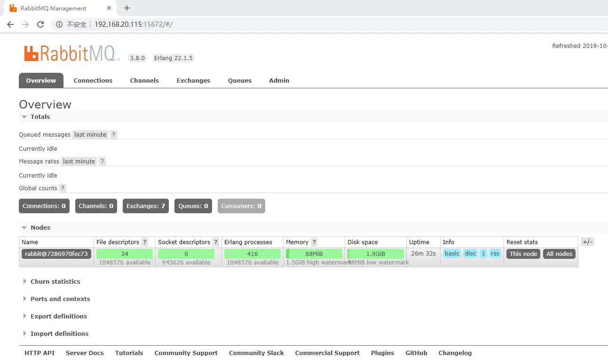Open help for Socket descriptors column
The width and height of the screenshot is (608, 364).
pyautogui.click(x=215, y=242)
